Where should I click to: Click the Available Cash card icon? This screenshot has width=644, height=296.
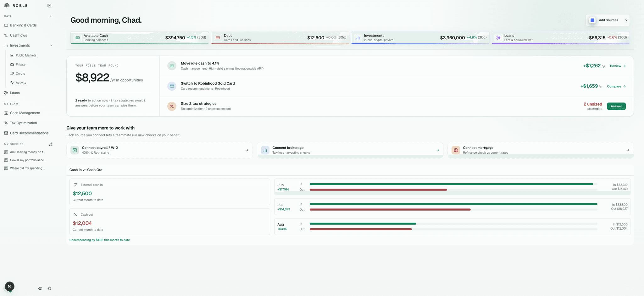[78, 38]
